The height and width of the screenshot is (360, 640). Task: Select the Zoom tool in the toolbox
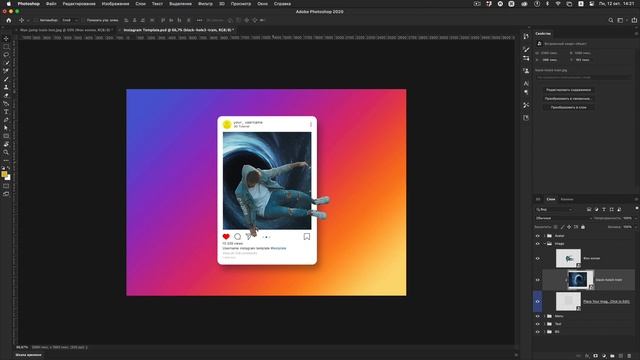coord(6,153)
